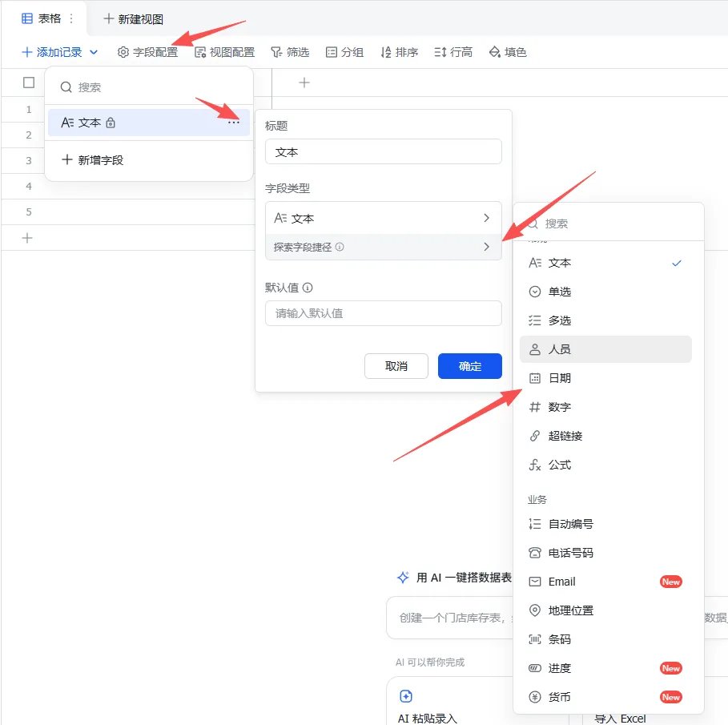The image size is (728, 725).
Task: Click row number 1 in the table
Action: pos(29,110)
